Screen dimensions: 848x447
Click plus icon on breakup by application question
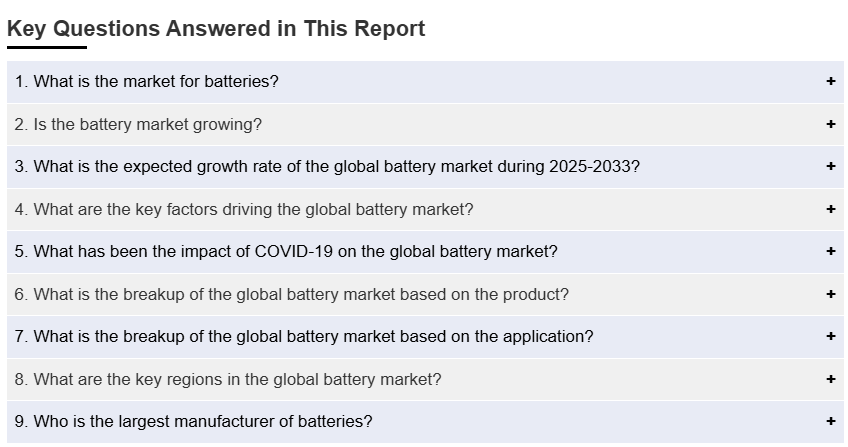click(831, 337)
